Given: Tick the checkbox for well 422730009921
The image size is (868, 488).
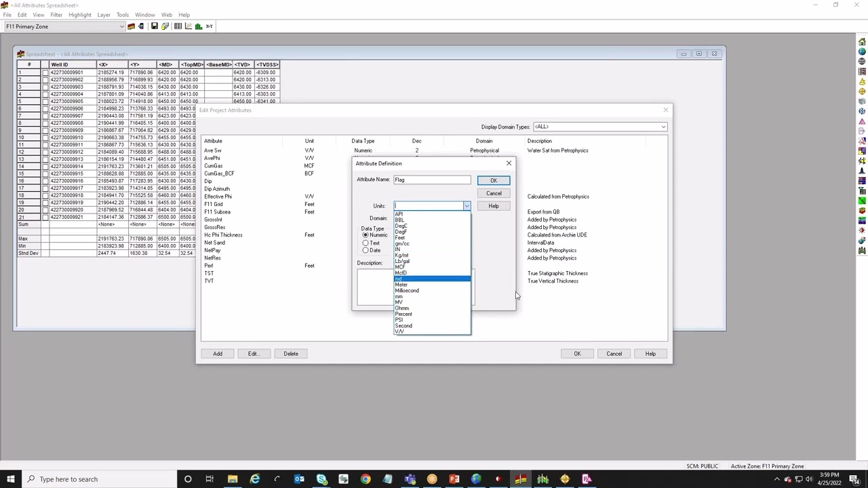Looking at the screenshot, I should pyautogui.click(x=45, y=217).
